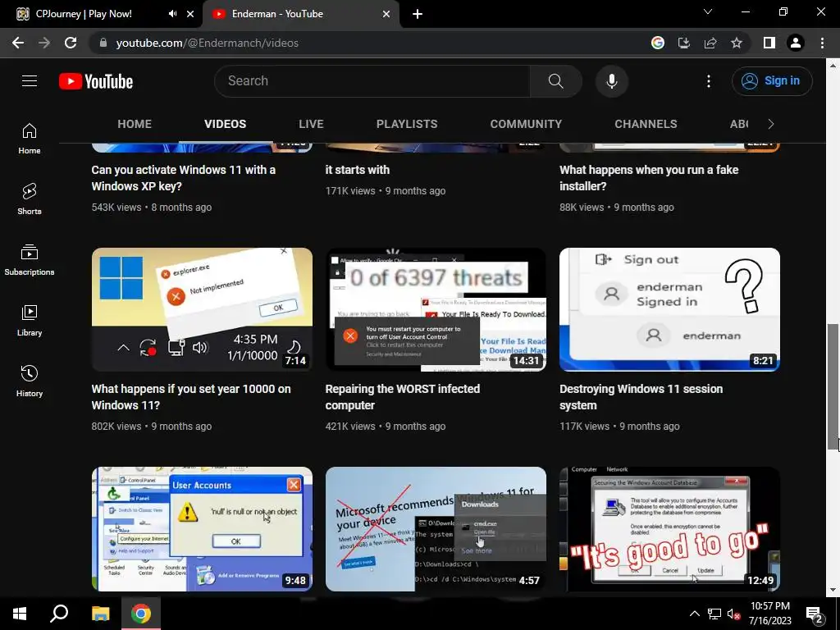This screenshot has width=840, height=630.
Task: Open YouTube settings three-dot menu
Action: (708, 81)
